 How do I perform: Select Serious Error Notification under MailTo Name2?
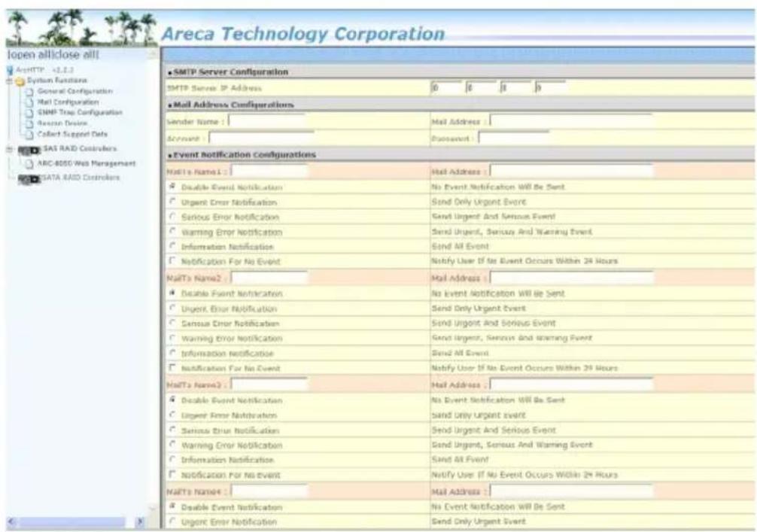(x=172, y=323)
